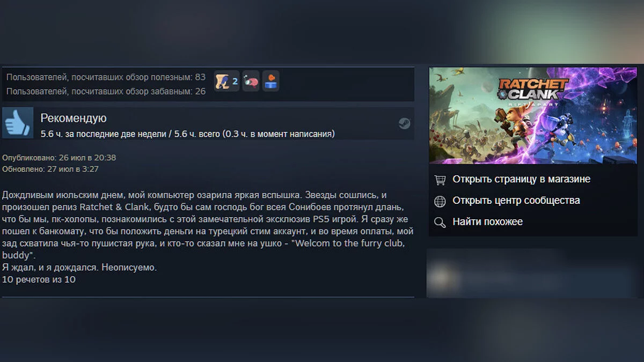Screen dimensions: 644x362
Task: Click the 'Опубликовано: 26 июл' date
Action: (x=59, y=158)
